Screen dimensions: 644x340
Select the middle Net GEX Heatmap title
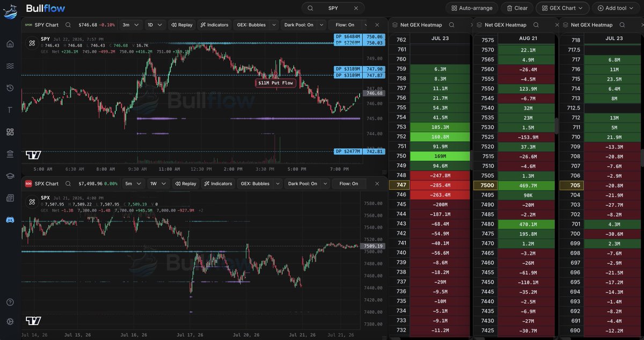[506, 25]
